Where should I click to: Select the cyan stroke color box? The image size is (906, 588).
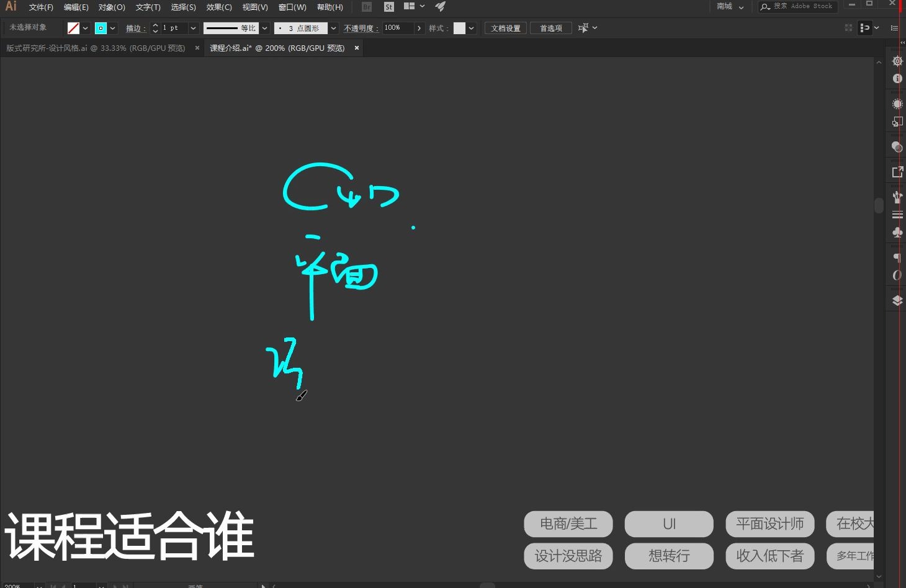[101, 28]
